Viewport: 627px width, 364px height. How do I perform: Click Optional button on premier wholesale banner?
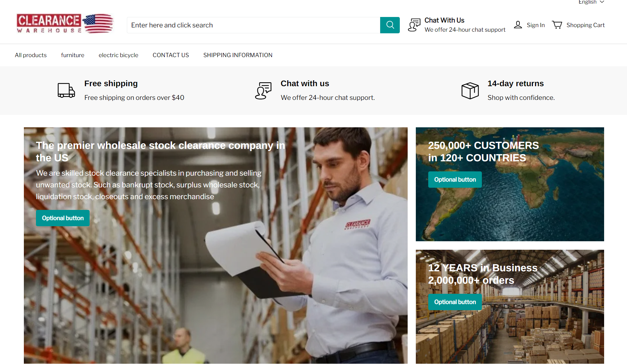click(x=63, y=218)
